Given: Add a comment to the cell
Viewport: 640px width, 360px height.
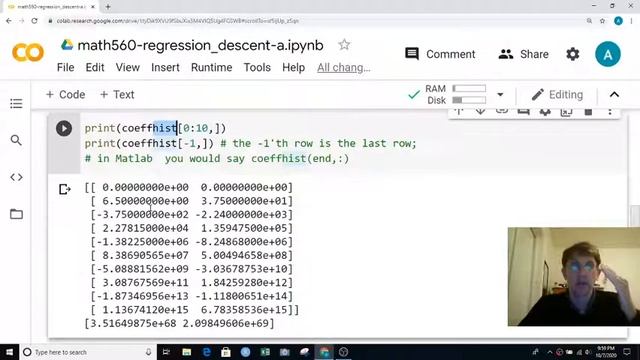Looking at the screenshot, I should pos(524,111).
